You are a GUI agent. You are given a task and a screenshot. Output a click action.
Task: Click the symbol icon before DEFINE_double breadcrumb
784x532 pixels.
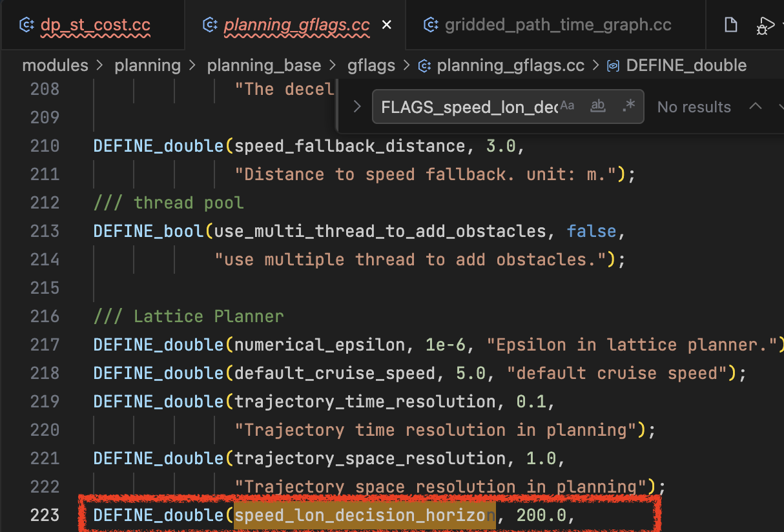[x=614, y=66]
